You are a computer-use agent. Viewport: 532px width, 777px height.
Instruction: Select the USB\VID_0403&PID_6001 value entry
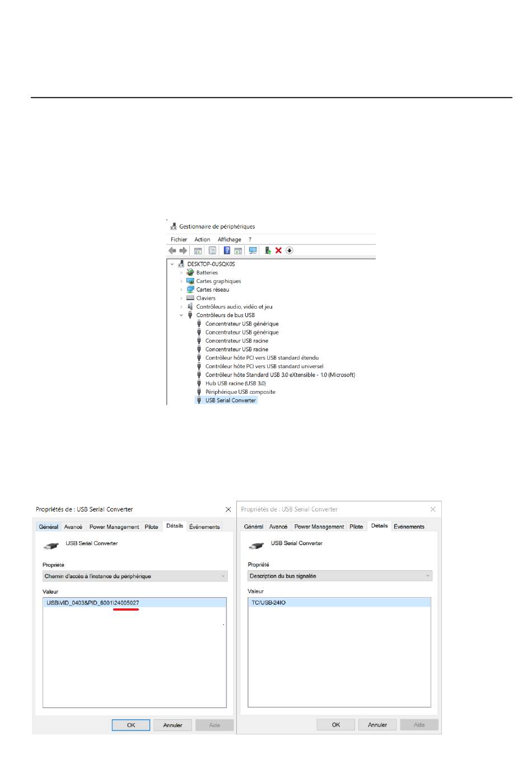(x=93, y=603)
